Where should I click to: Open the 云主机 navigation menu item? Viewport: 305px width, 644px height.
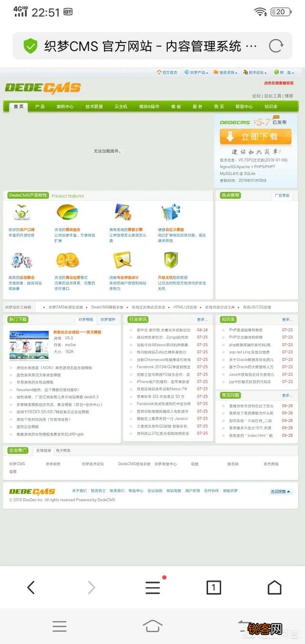(x=121, y=107)
